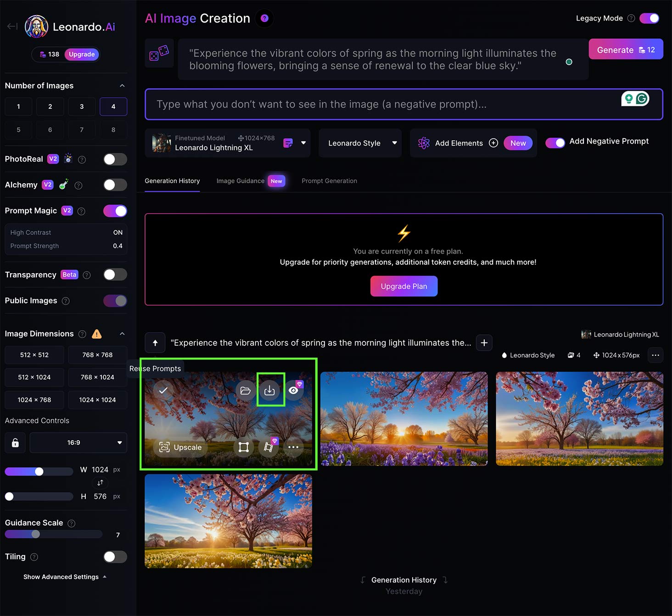The image size is (672, 616).
Task: Click the Image Dimensions warning triangle
Action: coord(97,334)
